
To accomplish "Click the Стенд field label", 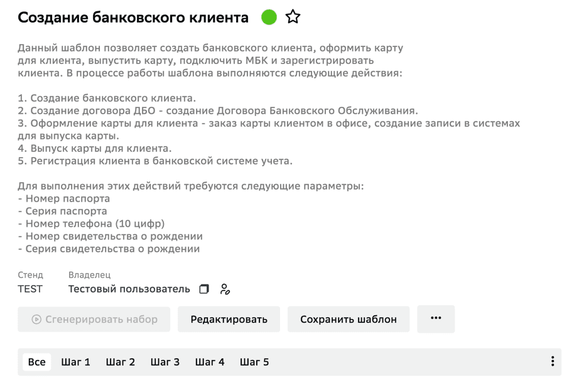I will pyautogui.click(x=30, y=275).
